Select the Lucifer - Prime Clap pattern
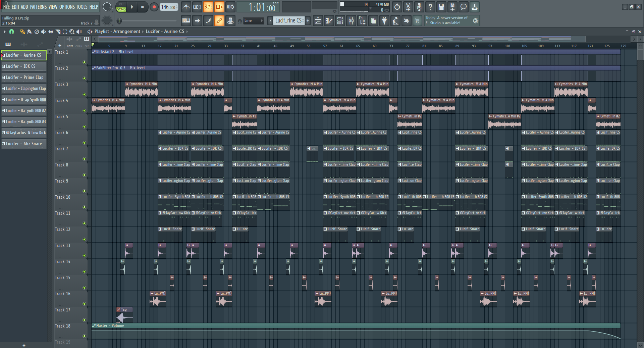 point(24,78)
